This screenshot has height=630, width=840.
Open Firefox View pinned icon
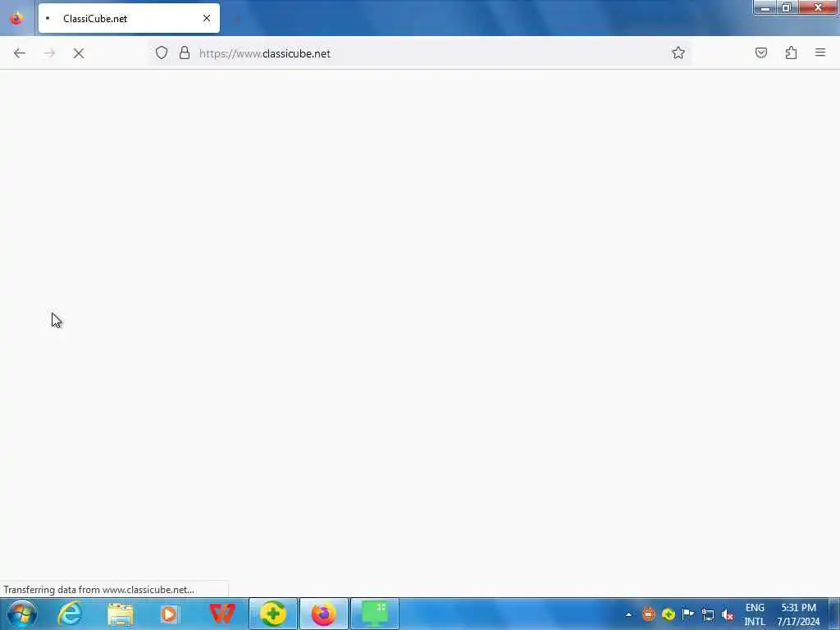pos(16,18)
